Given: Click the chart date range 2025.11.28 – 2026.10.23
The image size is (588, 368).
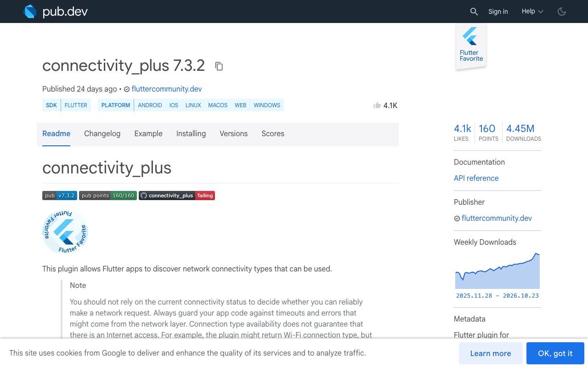Looking at the screenshot, I should point(498,296).
